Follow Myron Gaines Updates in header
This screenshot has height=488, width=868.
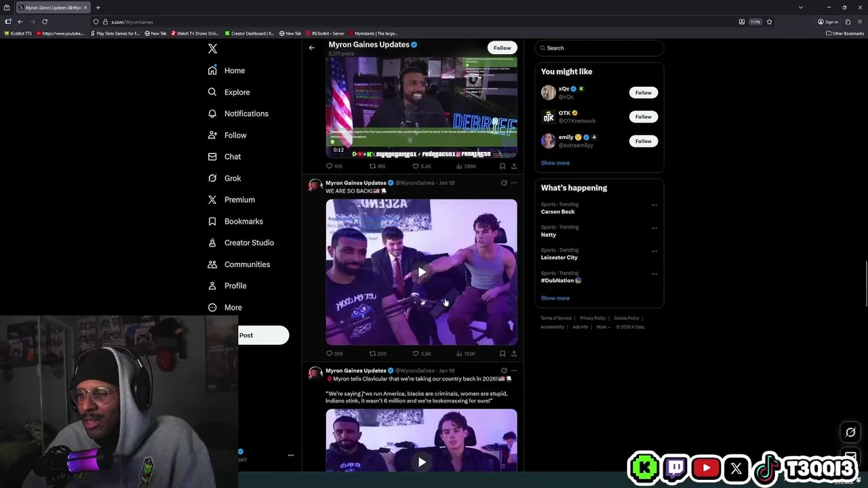click(502, 48)
